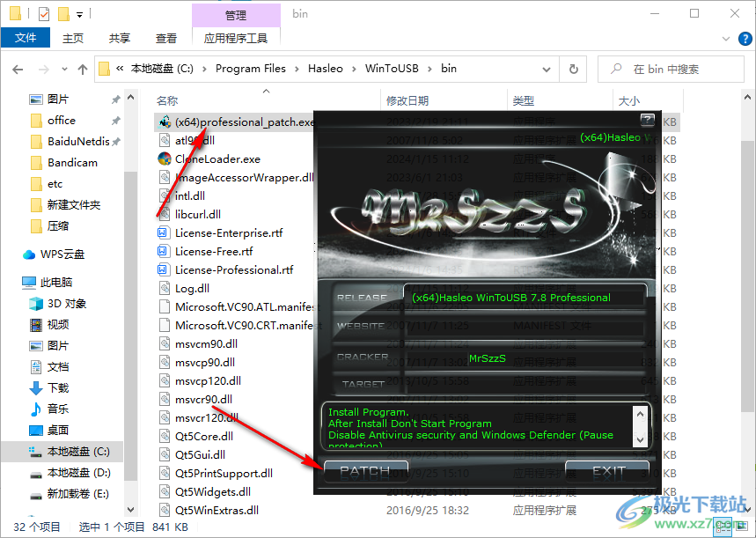
Task: Open the 新建文件夹 folder in sidebar
Action: tap(74, 205)
